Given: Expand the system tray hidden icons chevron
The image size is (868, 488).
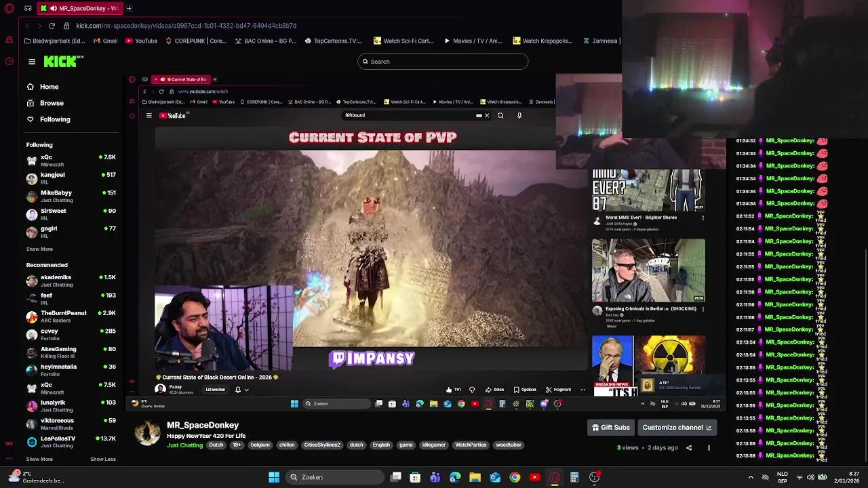Looking at the screenshot, I should (751, 477).
